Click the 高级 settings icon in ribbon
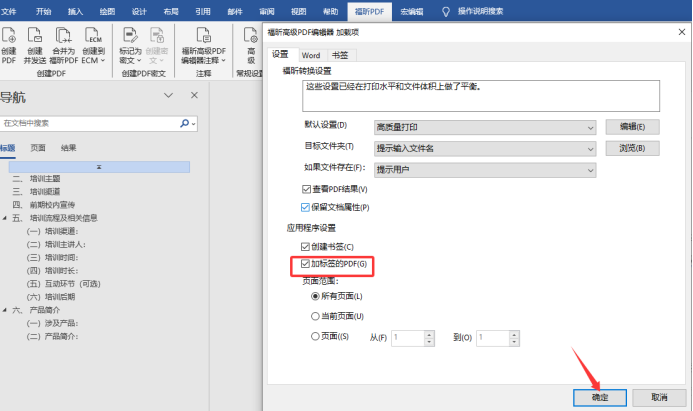Viewport: 693px width, 411px height. (x=252, y=40)
